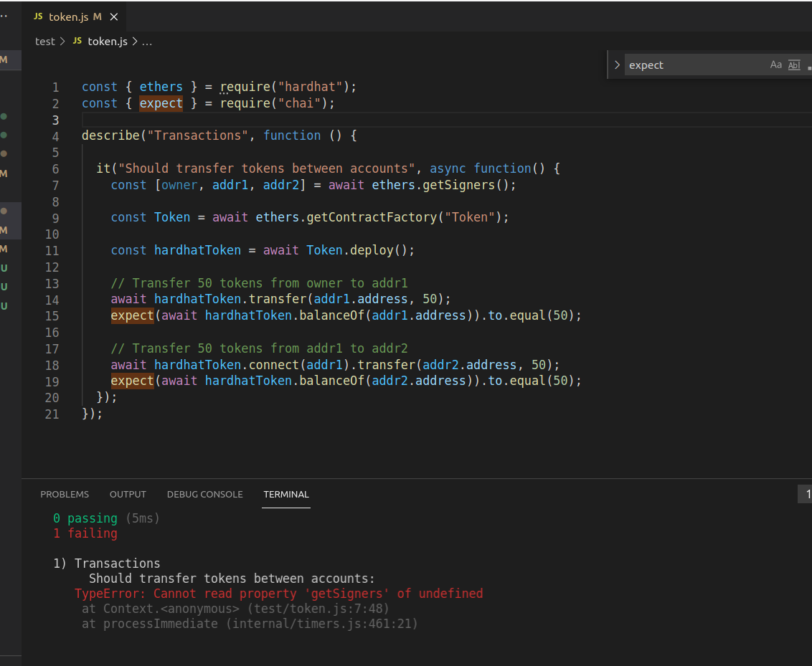812x666 pixels.
Task: Click comment 'Transfer 50 tokens from owner to addr1'
Action: tap(259, 283)
